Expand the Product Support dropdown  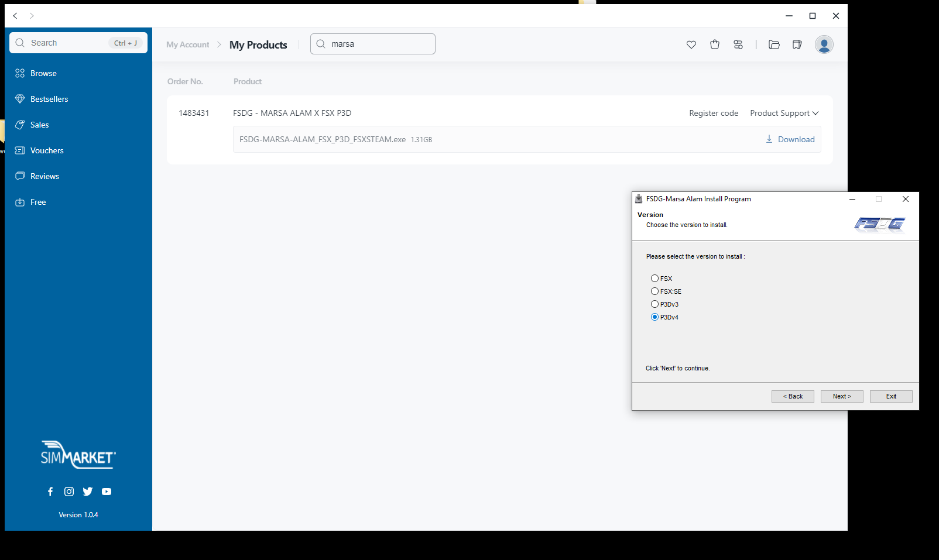[x=784, y=113]
